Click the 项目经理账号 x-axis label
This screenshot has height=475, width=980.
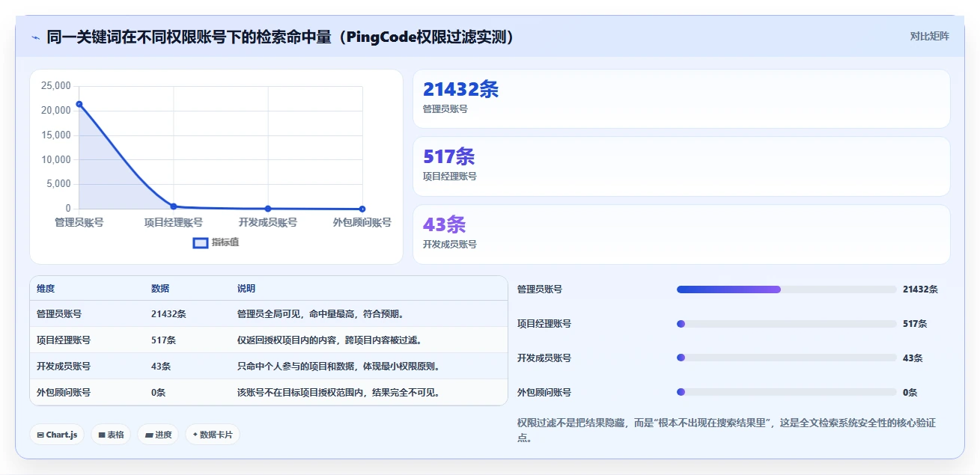[x=174, y=222]
